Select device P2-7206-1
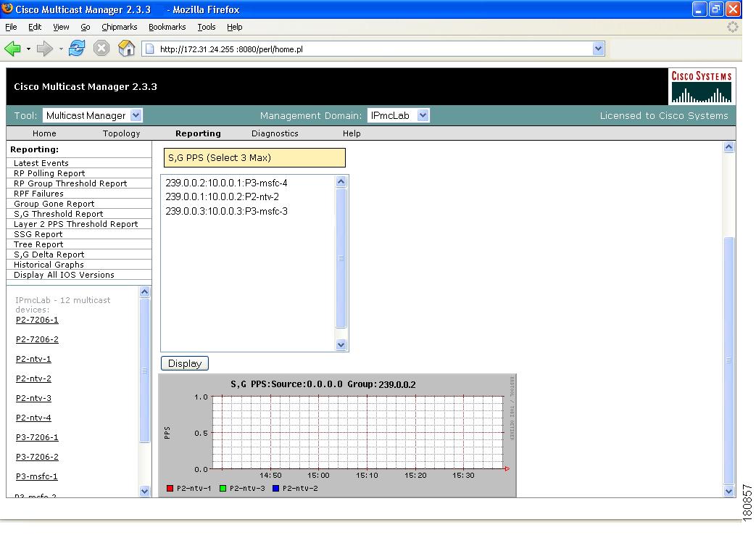This screenshot has width=756, height=538. pyautogui.click(x=37, y=320)
